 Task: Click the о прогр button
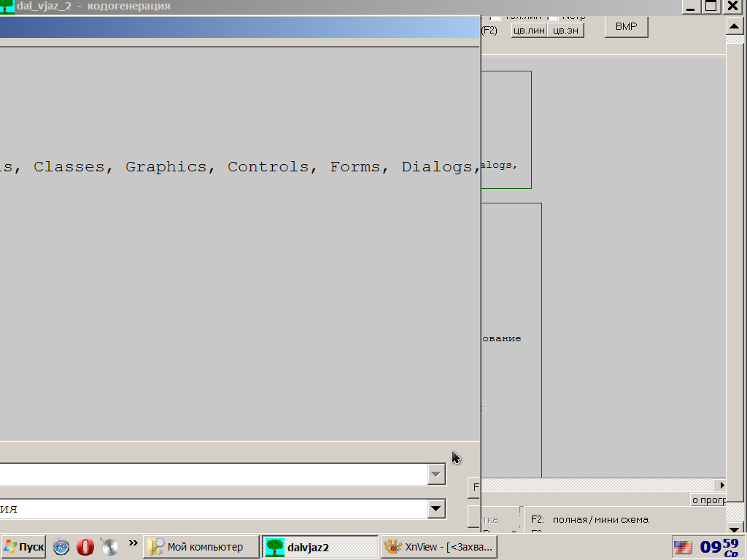coord(708,500)
